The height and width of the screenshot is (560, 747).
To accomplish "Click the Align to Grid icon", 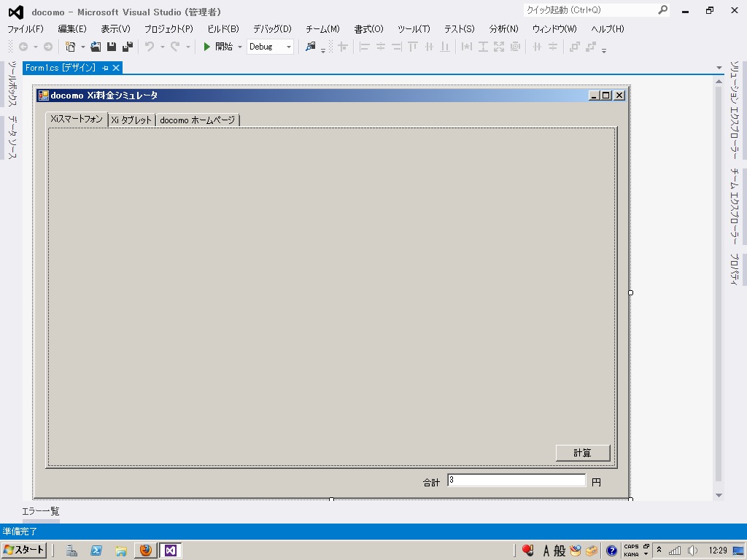I will (343, 47).
